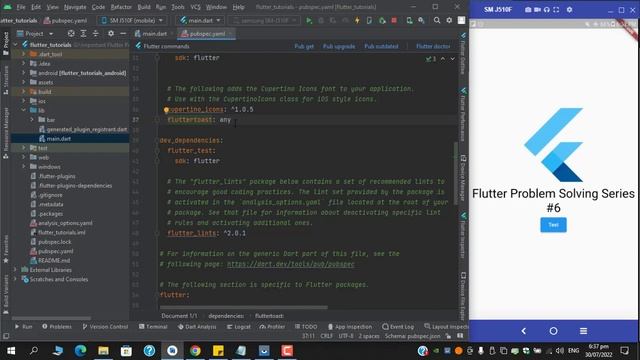Click Pub get link
The height and width of the screenshot is (360, 640).
click(304, 46)
